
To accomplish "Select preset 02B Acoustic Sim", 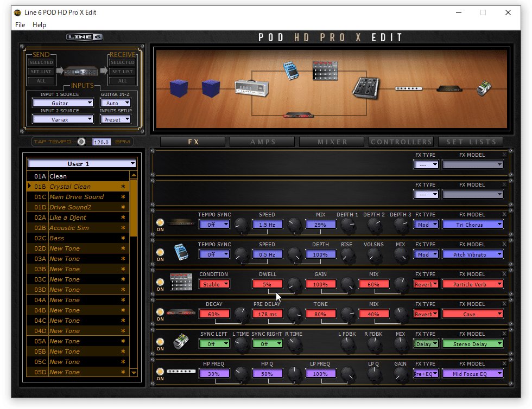I will pos(78,228).
